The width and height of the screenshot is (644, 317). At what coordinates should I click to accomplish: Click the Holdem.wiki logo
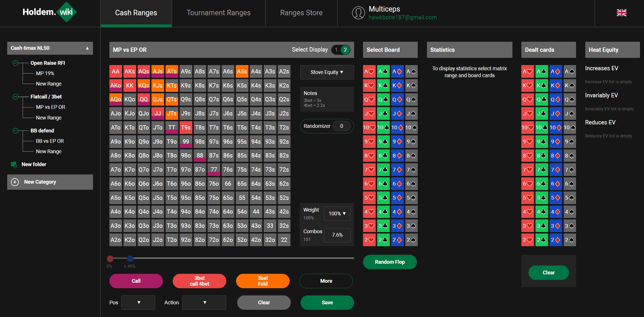50,12
